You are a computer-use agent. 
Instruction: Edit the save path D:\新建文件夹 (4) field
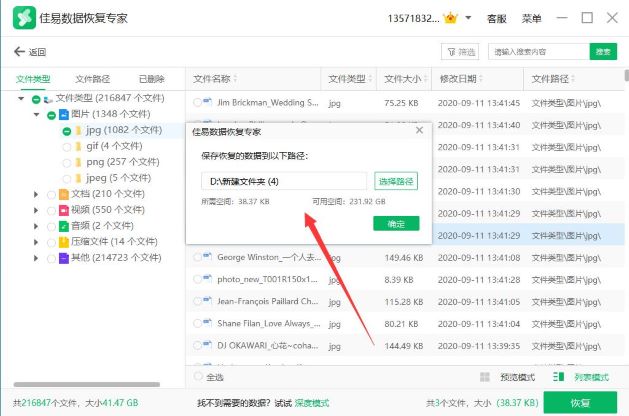(x=284, y=181)
